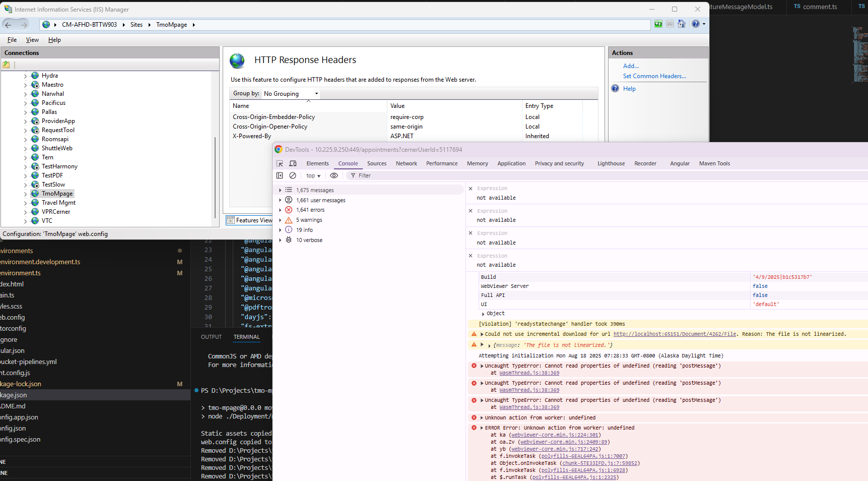
Task: Clear console with the clear icon
Action: click(293, 175)
